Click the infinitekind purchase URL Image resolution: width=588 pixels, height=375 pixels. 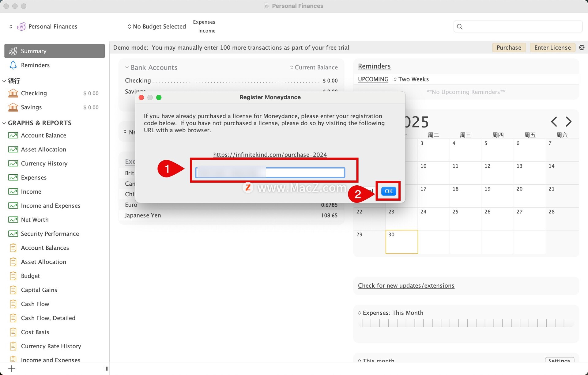(270, 155)
